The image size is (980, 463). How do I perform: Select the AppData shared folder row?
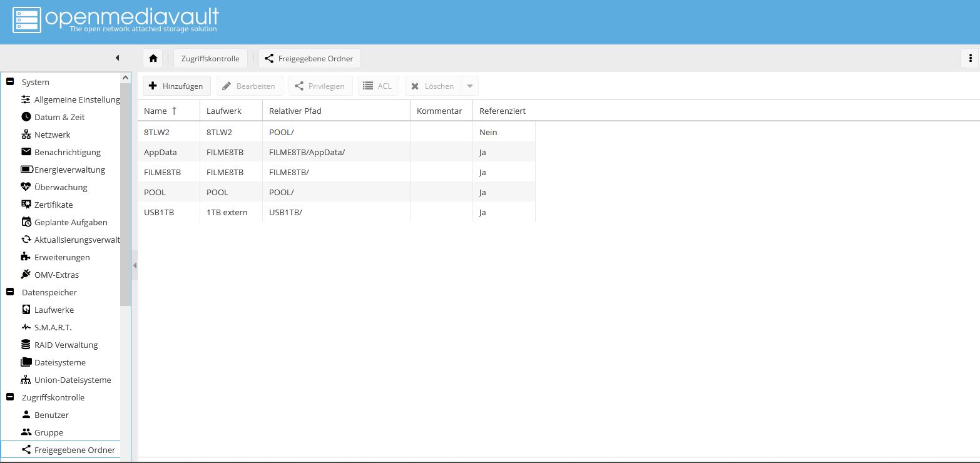pos(337,152)
